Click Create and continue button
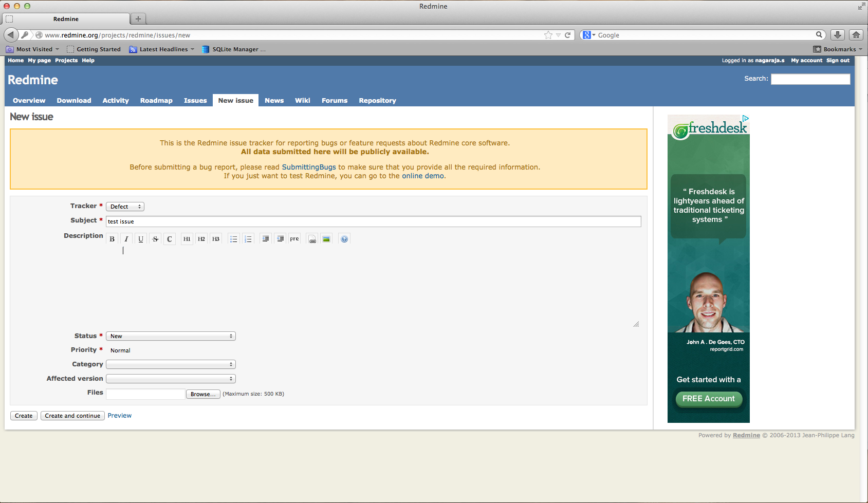This screenshot has width=868, height=503. [x=72, y=416]
